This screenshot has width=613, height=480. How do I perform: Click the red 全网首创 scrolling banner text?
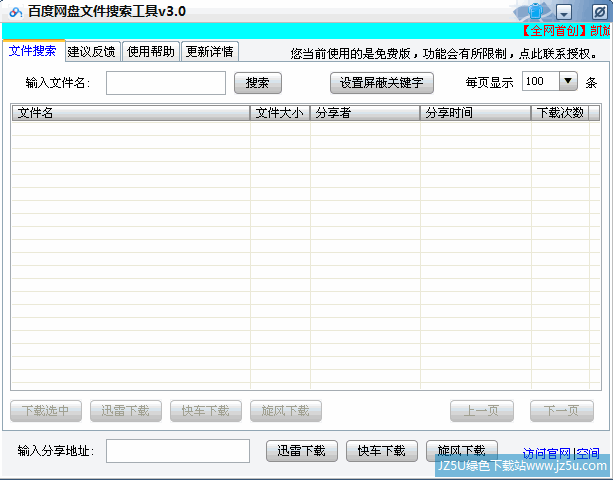tap(566, 31)
